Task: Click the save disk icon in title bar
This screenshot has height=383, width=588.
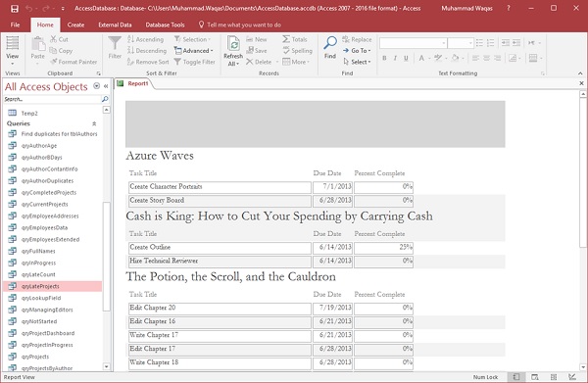Action: tap(15, 8)
